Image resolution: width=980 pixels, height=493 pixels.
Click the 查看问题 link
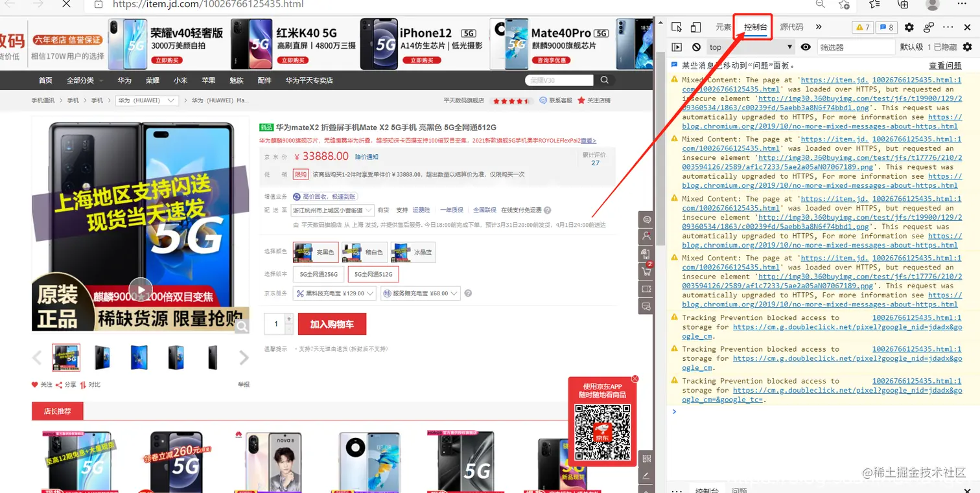click(x=945, y=65)
